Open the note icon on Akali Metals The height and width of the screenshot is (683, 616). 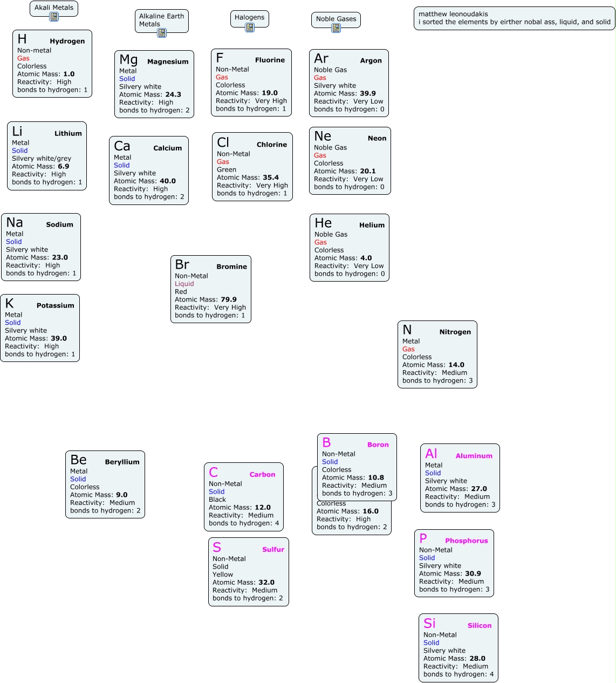tap(54, 17)
